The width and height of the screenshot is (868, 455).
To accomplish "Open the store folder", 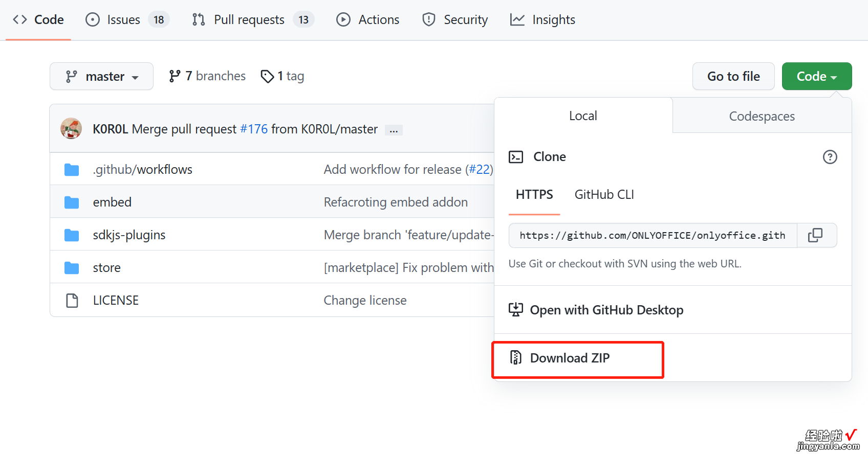I will (x=106, y=267).
